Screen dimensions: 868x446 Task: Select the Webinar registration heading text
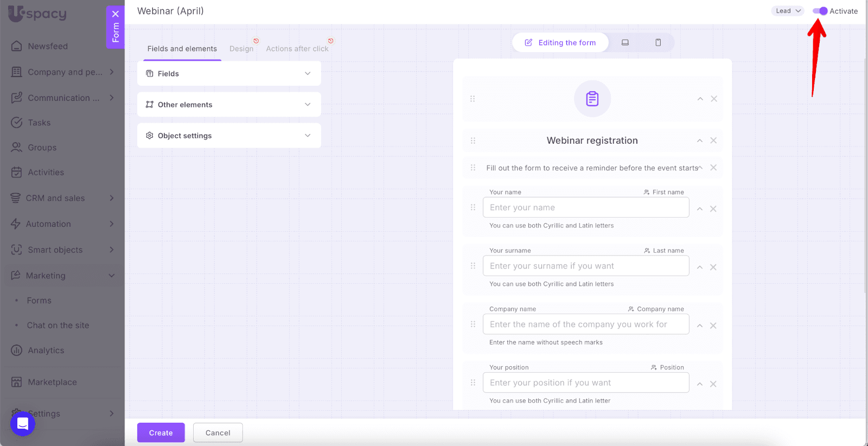click(x=592, y=141)
